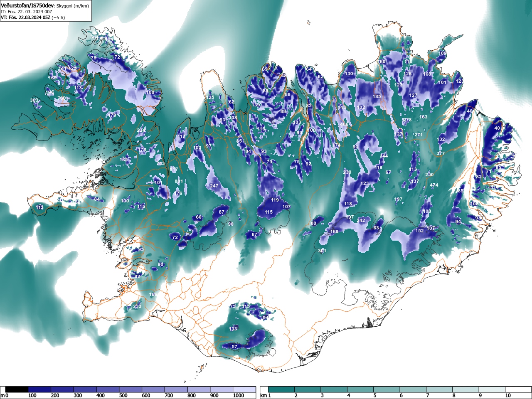The image size is (532, 399).
Task: Click the visibility value '130' on the map
Action: click(x=349, y=74)
